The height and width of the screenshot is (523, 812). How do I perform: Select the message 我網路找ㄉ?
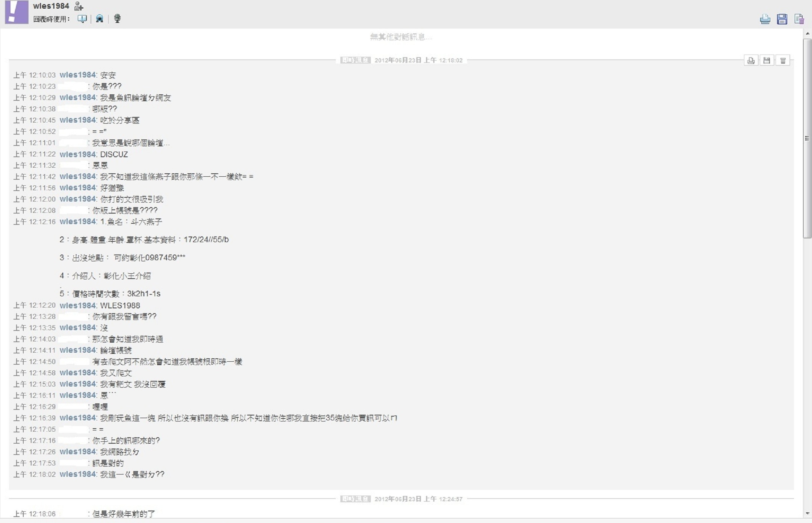[x=119, y=452]
